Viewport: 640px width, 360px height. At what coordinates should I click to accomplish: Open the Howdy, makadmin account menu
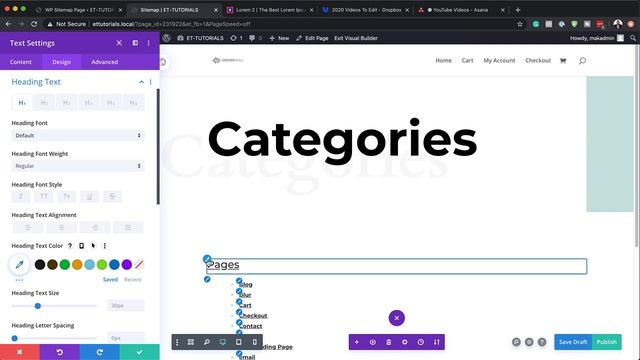(597, 38)
